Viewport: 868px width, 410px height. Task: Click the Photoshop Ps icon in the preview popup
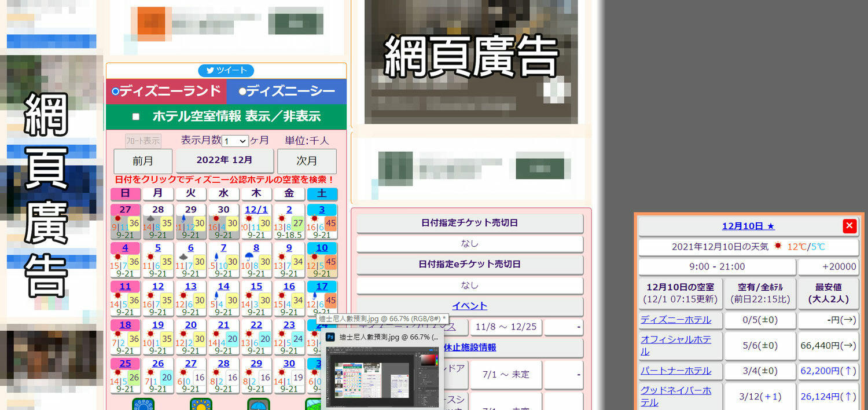(x=330, y=337)
